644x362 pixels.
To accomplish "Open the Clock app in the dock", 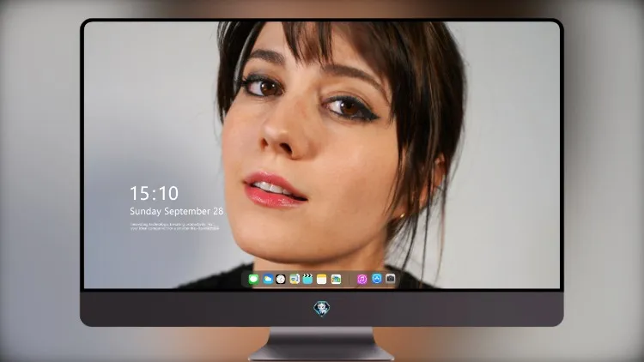I will pos(281,279).
